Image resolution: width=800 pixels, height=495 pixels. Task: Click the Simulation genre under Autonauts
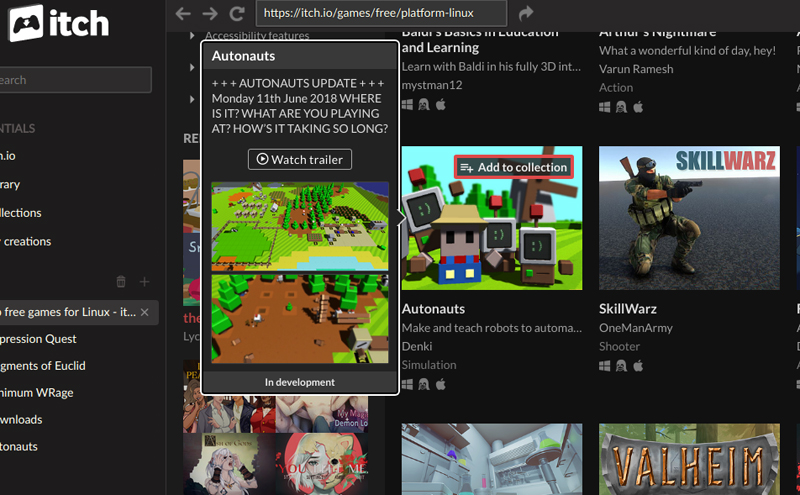429,365
